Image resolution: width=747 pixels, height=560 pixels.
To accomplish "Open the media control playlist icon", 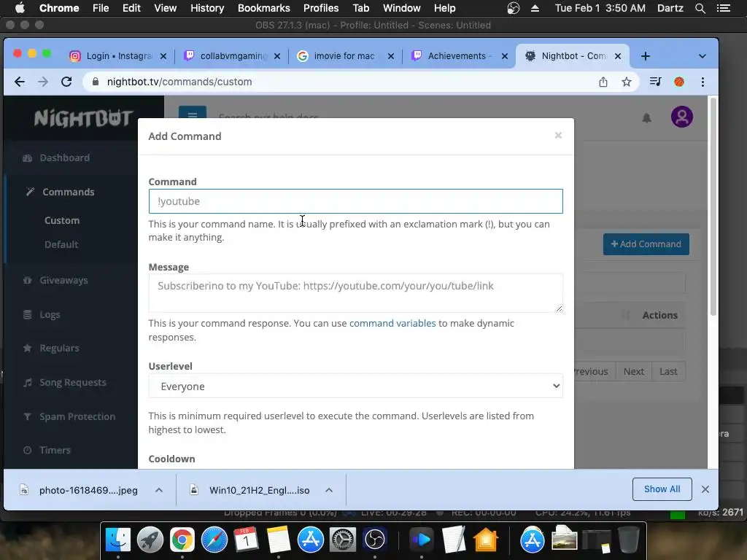I will [656, 82].
